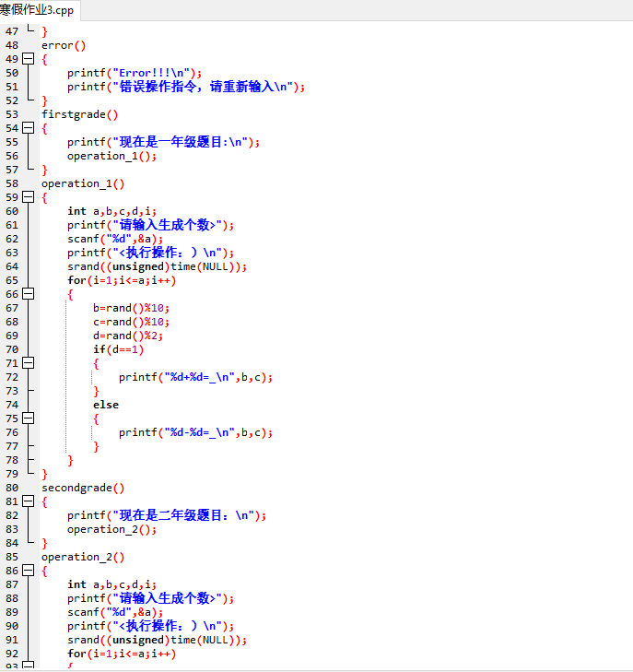The height and width of the screenshot is (672, 633).
Task: Click b=rand()%10; statement
Action: (x=131, y=308)
